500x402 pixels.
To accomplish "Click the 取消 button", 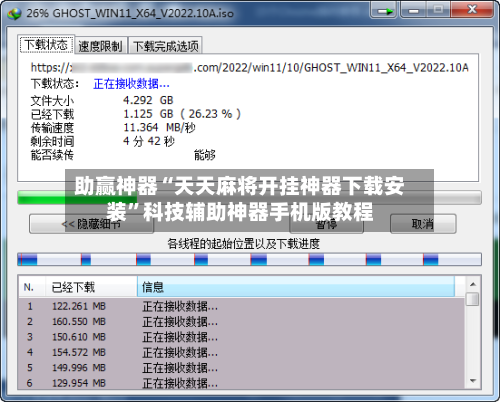I will coord(423,224).
